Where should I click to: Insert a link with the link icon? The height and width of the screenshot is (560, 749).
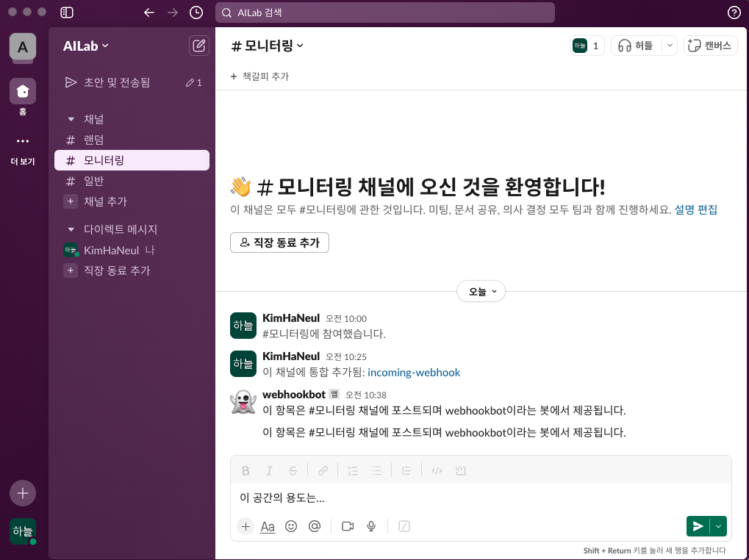[x=323, y=471]
